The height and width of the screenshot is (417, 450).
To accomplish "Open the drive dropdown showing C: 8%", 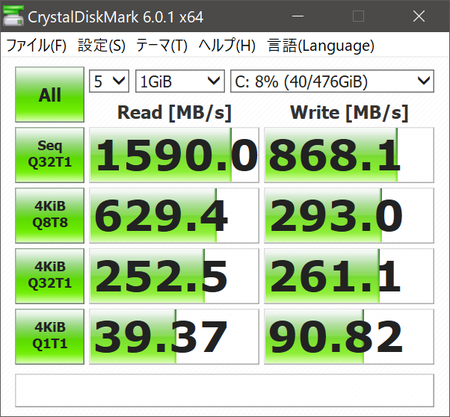I will tap(332, 81).
